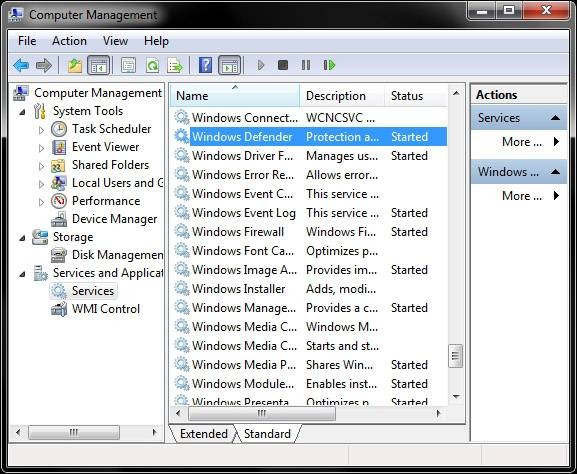
Task: Select the Windows Defender service row
Action: [310, 137]
